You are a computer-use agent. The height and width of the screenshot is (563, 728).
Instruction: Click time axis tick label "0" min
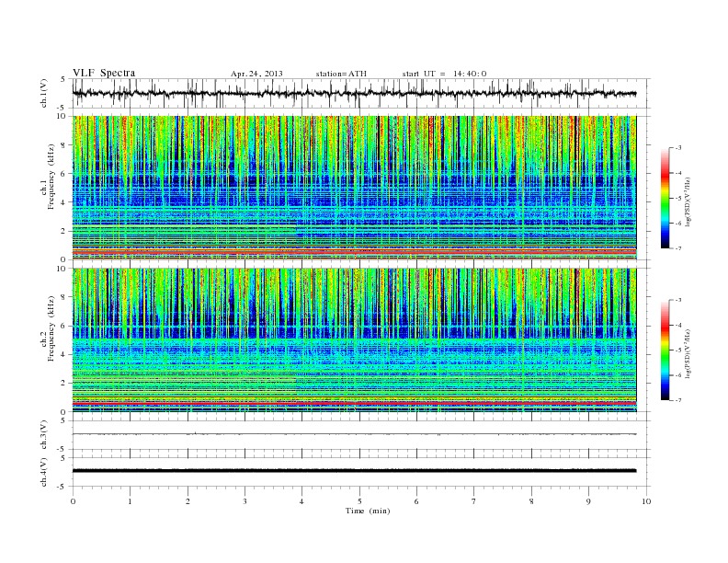click(x=73, y=501)
